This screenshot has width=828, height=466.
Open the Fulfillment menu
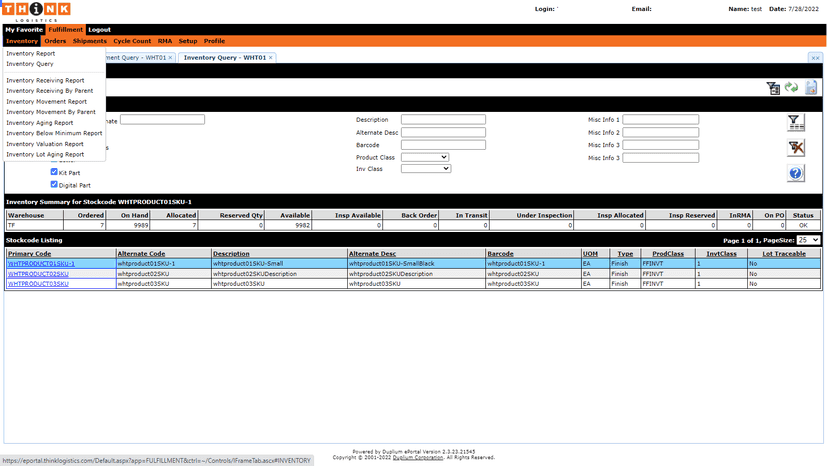coord(65,30)
